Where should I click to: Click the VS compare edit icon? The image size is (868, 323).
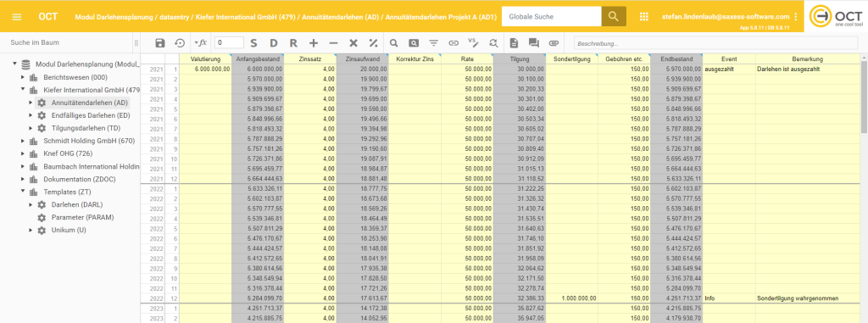click(473, 42)
